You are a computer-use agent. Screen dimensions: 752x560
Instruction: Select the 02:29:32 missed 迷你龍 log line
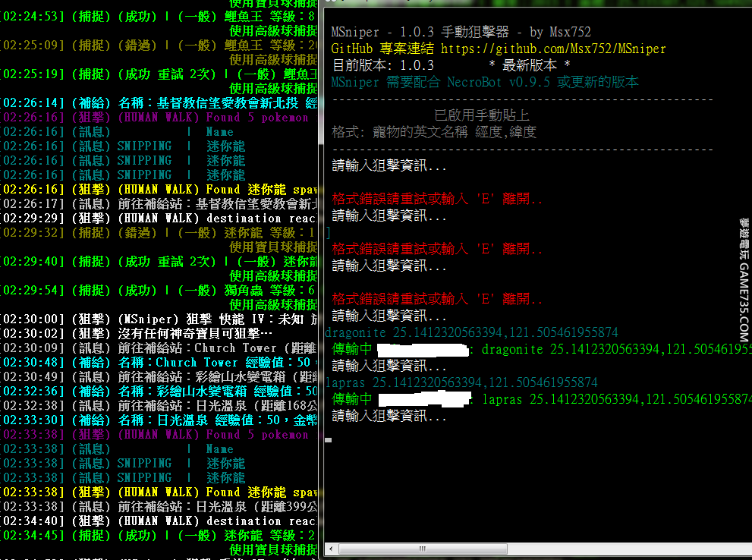coord(159,232)
